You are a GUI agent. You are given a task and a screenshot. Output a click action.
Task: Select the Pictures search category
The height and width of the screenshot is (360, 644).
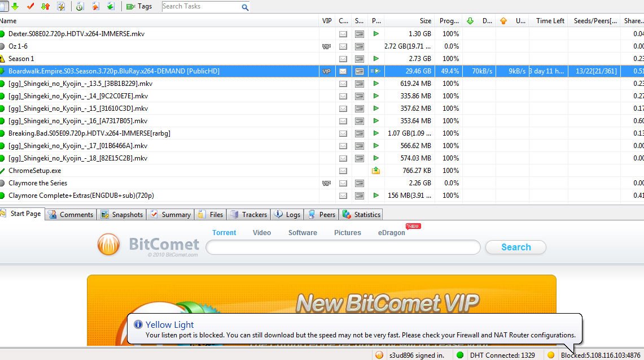click(x=348, y=232)
